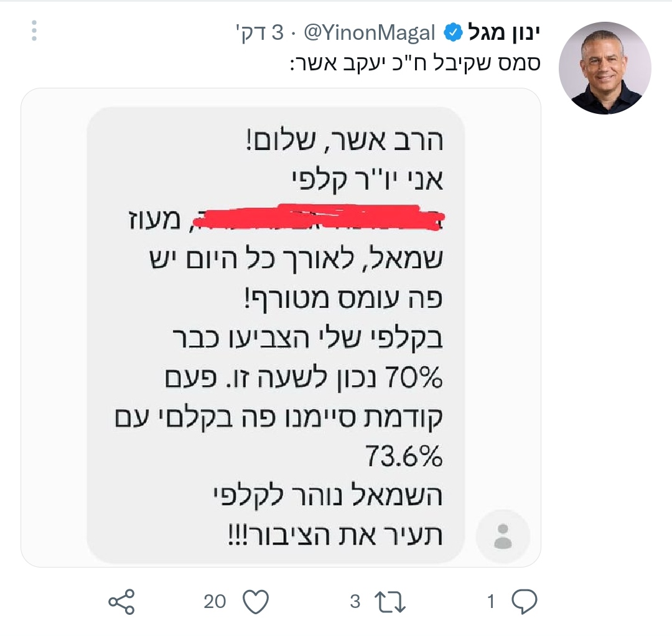The width and height of the screenshot is (672, 636).
Task: Click the display name ינון מגל
Action: (503, 33)
